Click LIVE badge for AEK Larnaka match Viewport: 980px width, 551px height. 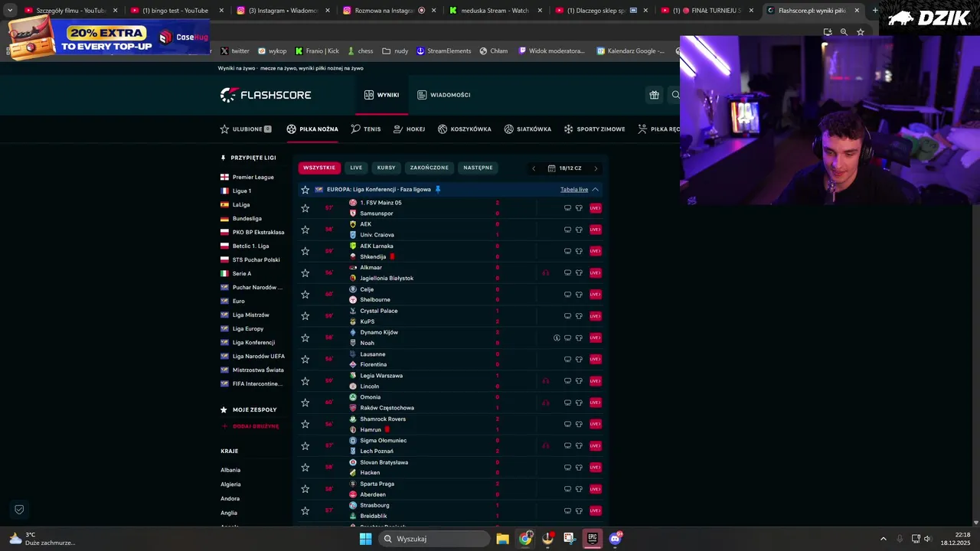click(x=595, y=251)
